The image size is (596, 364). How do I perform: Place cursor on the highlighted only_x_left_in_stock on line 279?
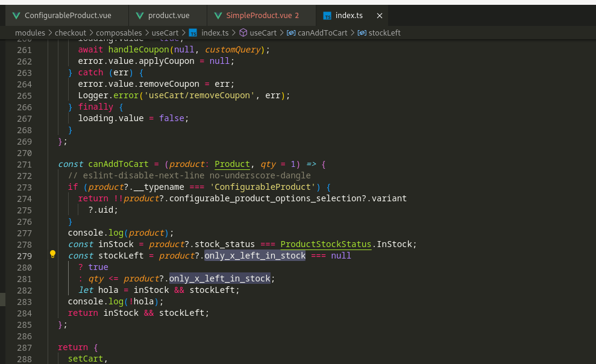[x=254, y=256]
